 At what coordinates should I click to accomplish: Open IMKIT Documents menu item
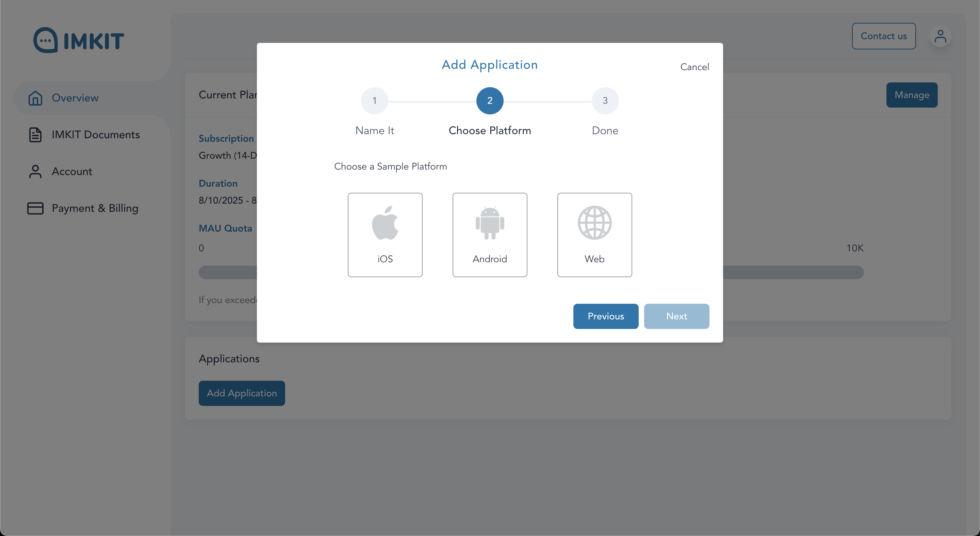point(96,135)
